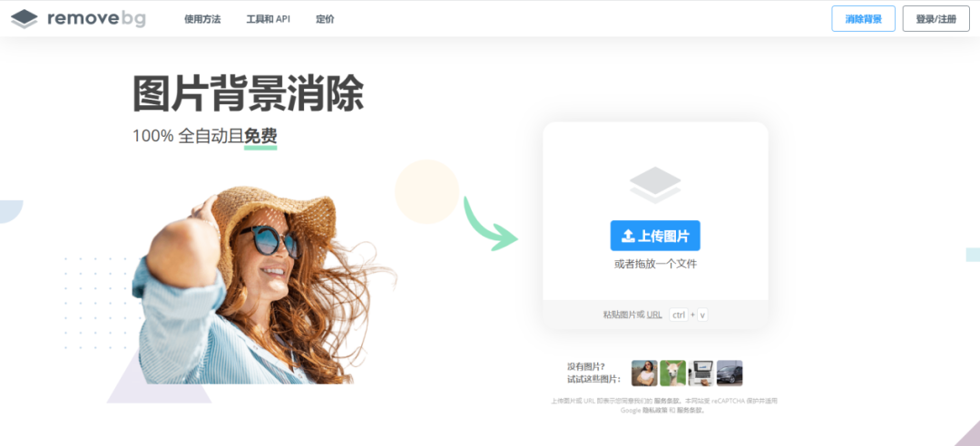Try the laptop sample thumbnail
980x446 pixels.
pos(701,373)
